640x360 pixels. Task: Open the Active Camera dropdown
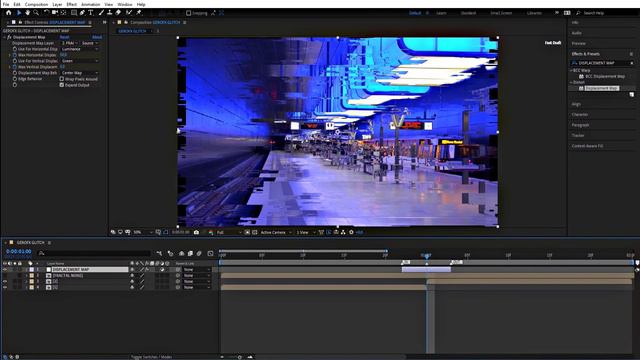276,232
